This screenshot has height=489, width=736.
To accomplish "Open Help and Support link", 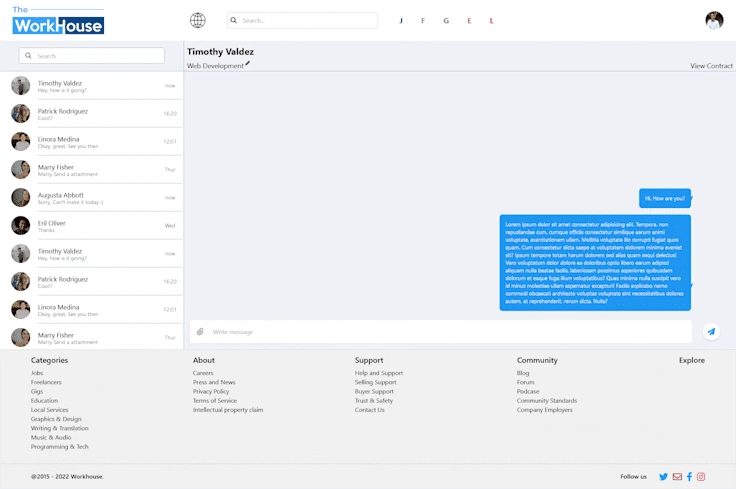I will click(379, 373).
